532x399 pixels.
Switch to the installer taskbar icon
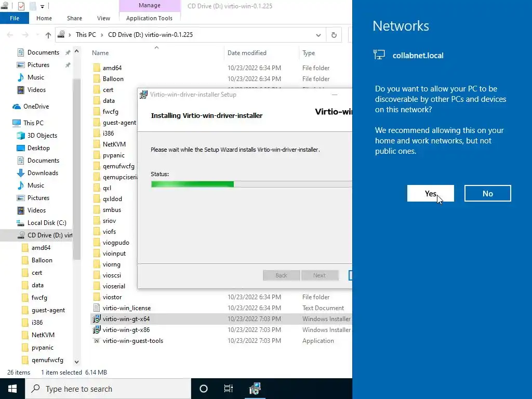[x=255, y=389]
